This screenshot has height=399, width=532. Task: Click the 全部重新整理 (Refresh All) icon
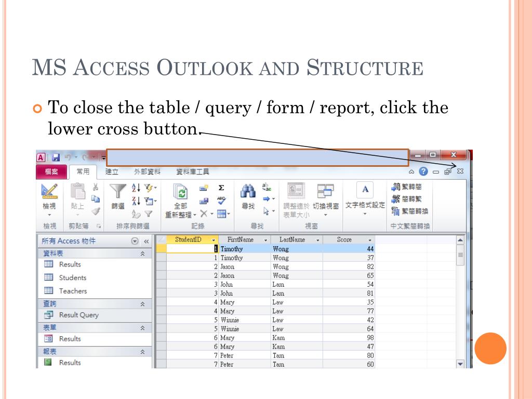(x=180, y=192)
